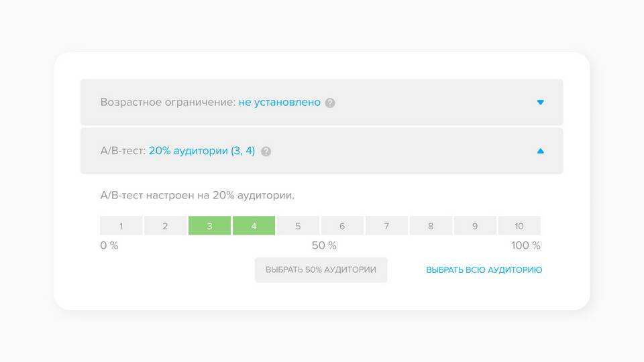This screenshot has width=644, height=362.
Task: Click the 'не установлено' blue value
Action: pos(279,102)
